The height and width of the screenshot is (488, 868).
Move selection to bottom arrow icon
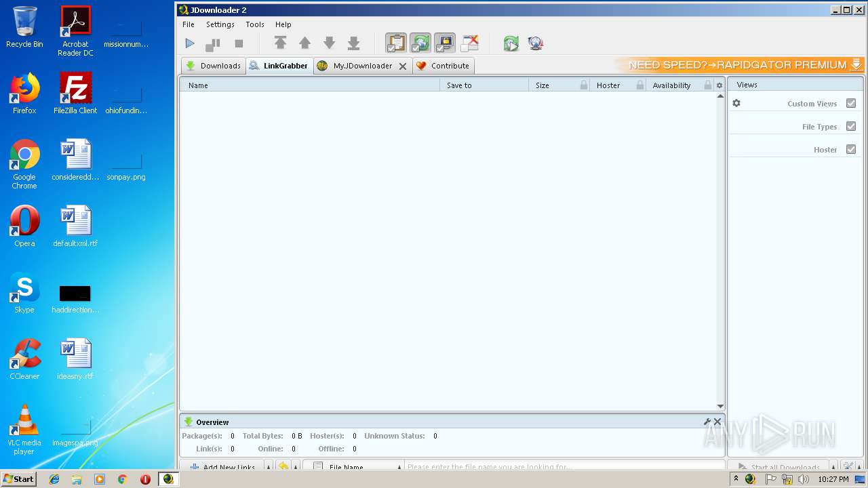(353, 43)
